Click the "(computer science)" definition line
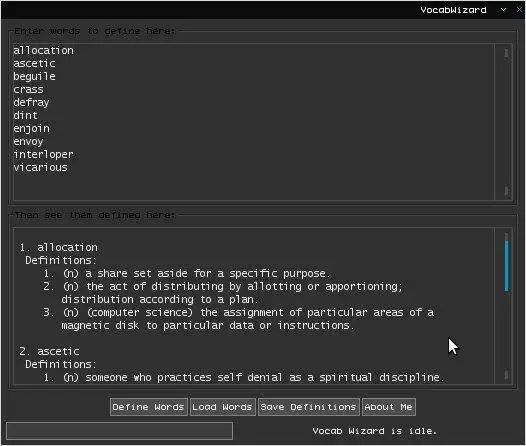The width and height of the screenshot is (526, 446). [239, 312]
